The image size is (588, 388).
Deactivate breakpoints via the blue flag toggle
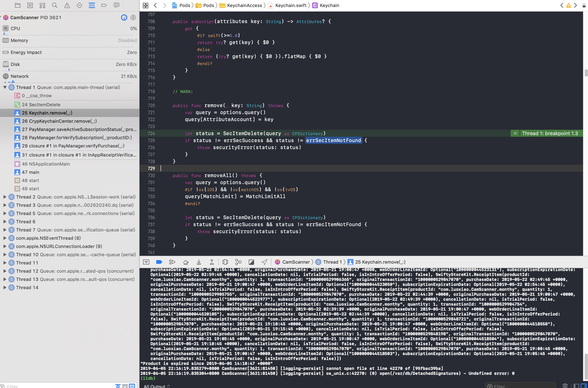click(x=159, y=262)
